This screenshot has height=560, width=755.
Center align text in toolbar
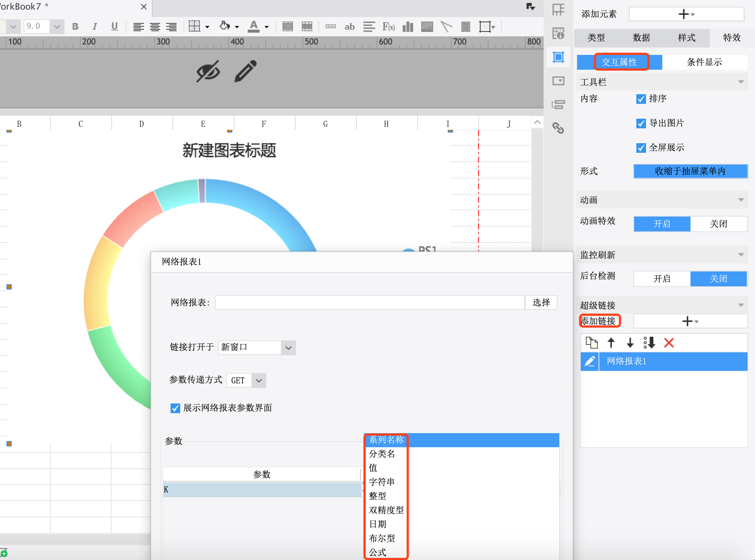point(155,27)
